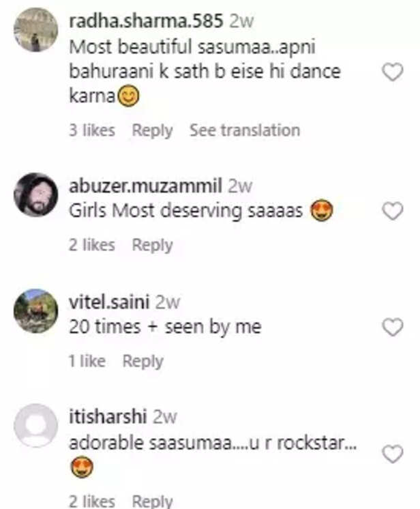The width and height of the screenshot is (420, 509).
Task: View 2 likes on abuzer.muzammil's comment
Action: [x=92, y=245]
